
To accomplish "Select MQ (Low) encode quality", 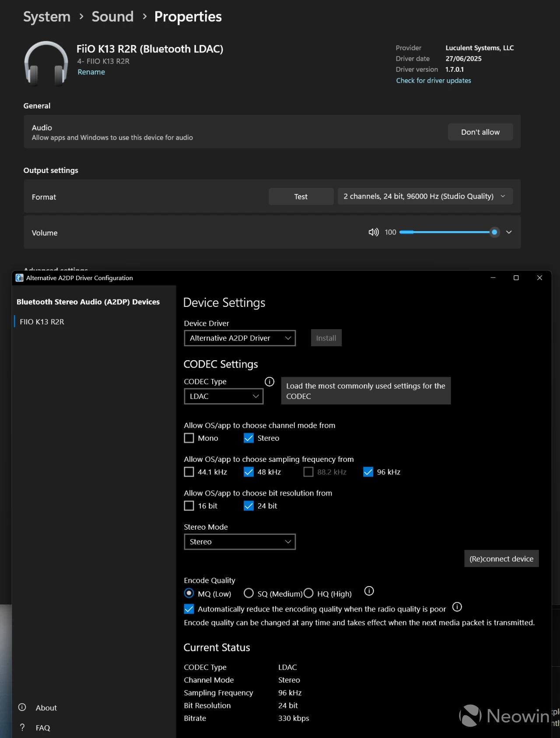I will (189, 594).
